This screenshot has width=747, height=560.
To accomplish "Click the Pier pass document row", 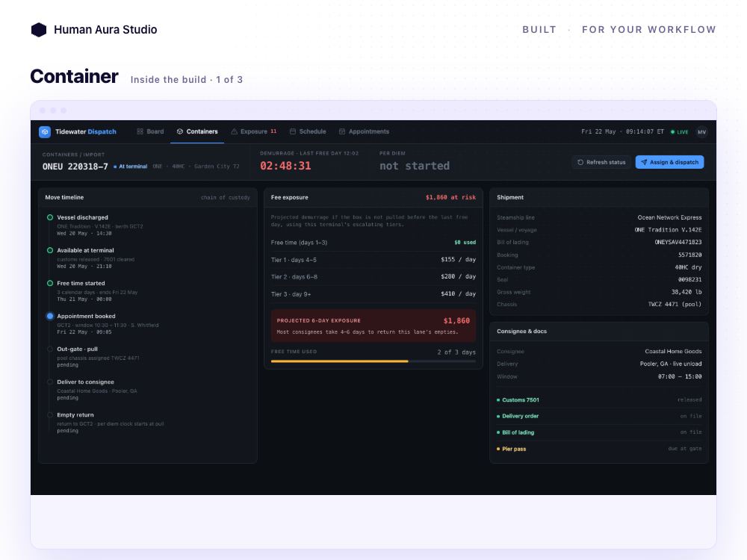I will point(599,449).
